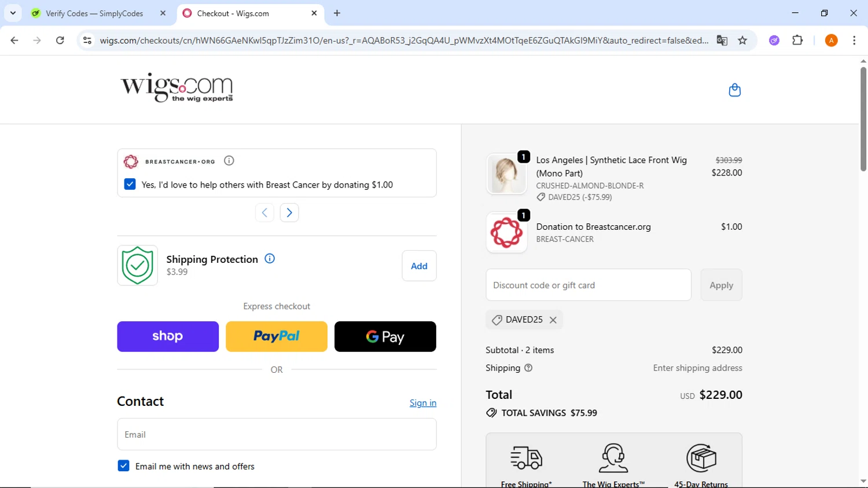The image size is (868, 488).
Task: Close the Checkout - Wigs.com tab
Action: pyautogui.click(x=314, y=13)
